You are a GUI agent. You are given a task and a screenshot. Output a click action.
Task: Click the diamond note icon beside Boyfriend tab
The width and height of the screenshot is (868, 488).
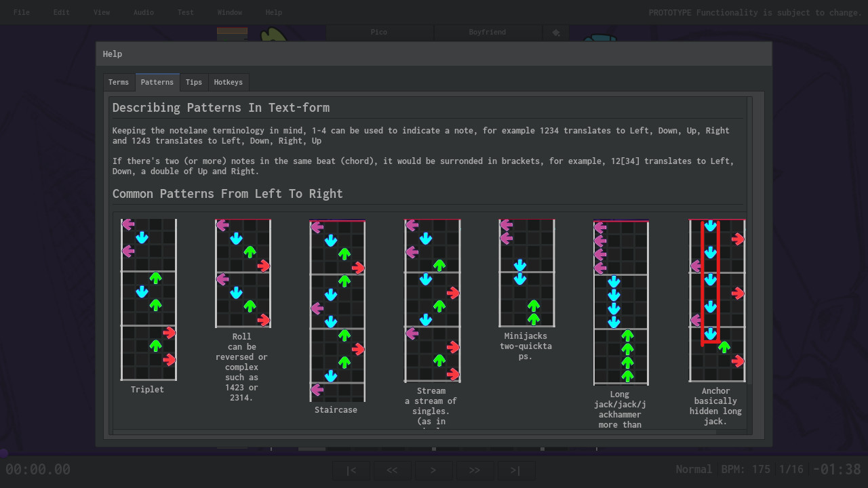click(x=555, y=32)
